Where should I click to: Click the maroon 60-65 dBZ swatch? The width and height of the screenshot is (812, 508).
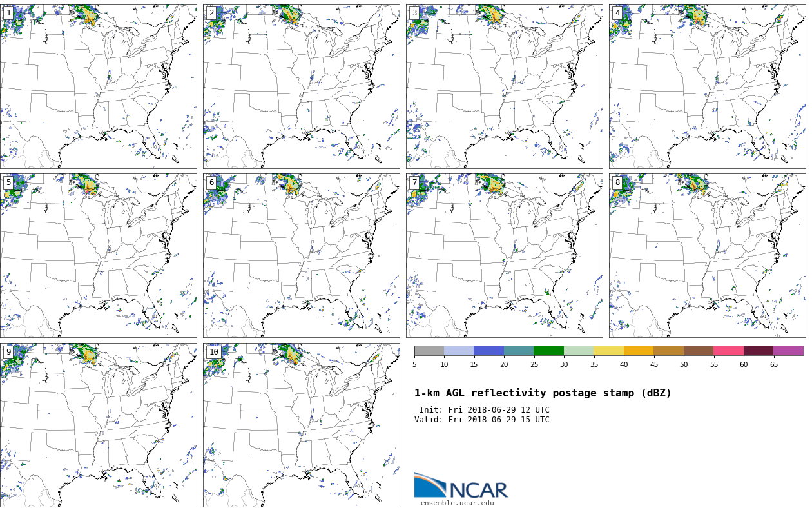tap(759, 351)
